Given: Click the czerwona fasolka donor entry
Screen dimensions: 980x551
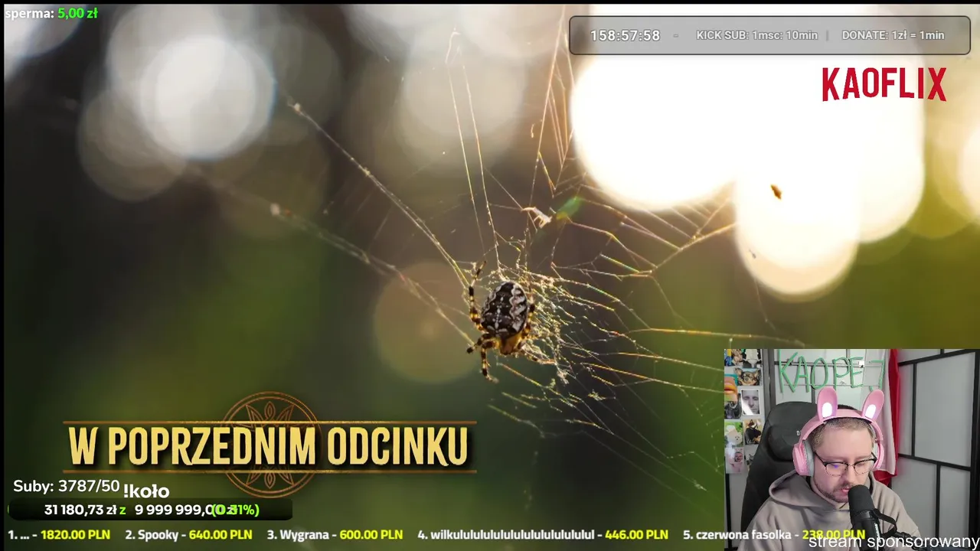Looking at the screenshot, I should tap(774, 535).
